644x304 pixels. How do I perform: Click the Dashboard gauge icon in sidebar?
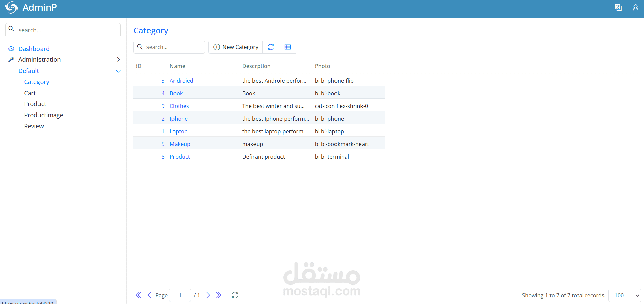tap(11, 49)
